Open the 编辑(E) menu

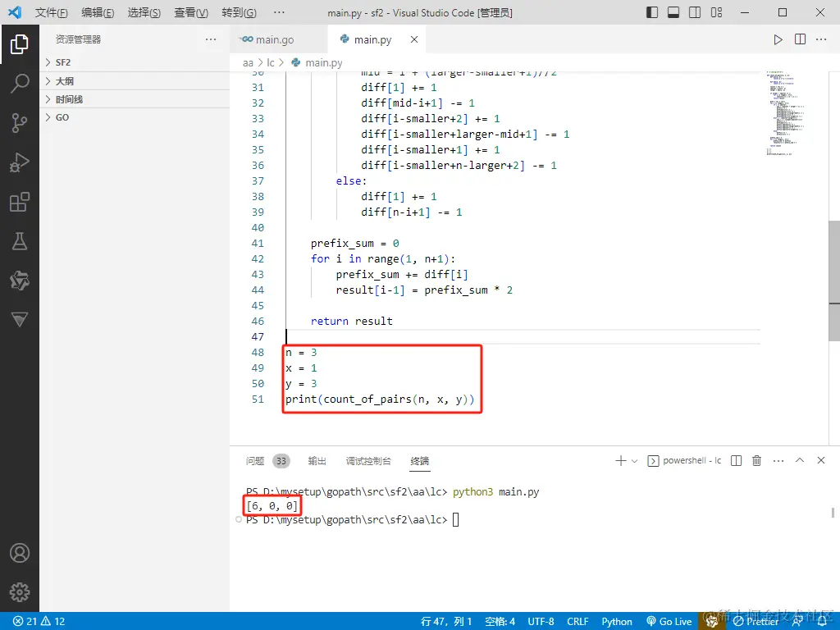98,12
